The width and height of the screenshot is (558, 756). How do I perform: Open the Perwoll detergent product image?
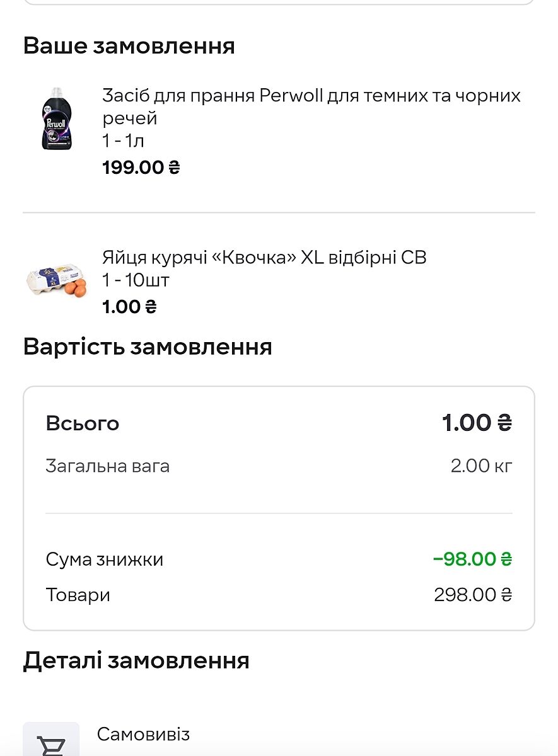click(57, 118)
